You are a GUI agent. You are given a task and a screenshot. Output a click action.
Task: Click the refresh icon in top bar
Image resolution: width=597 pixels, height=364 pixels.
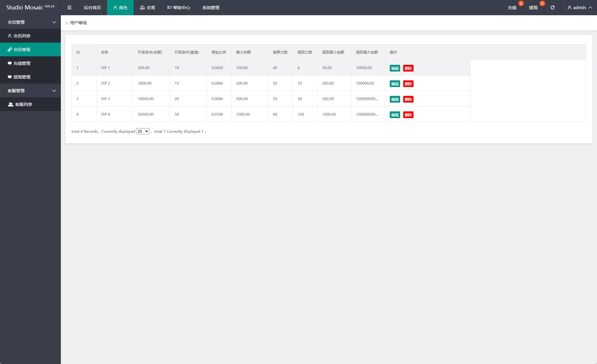click(x=552, y=8)
